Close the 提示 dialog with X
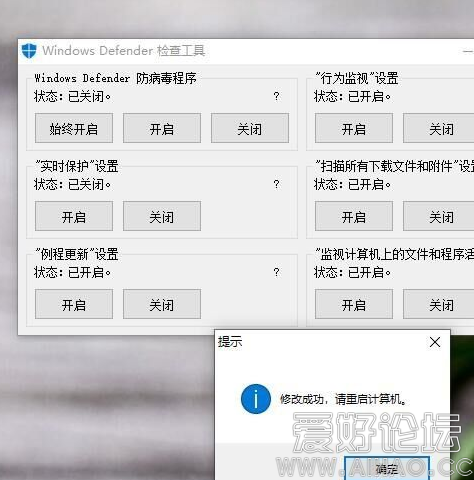 (435, 342)
